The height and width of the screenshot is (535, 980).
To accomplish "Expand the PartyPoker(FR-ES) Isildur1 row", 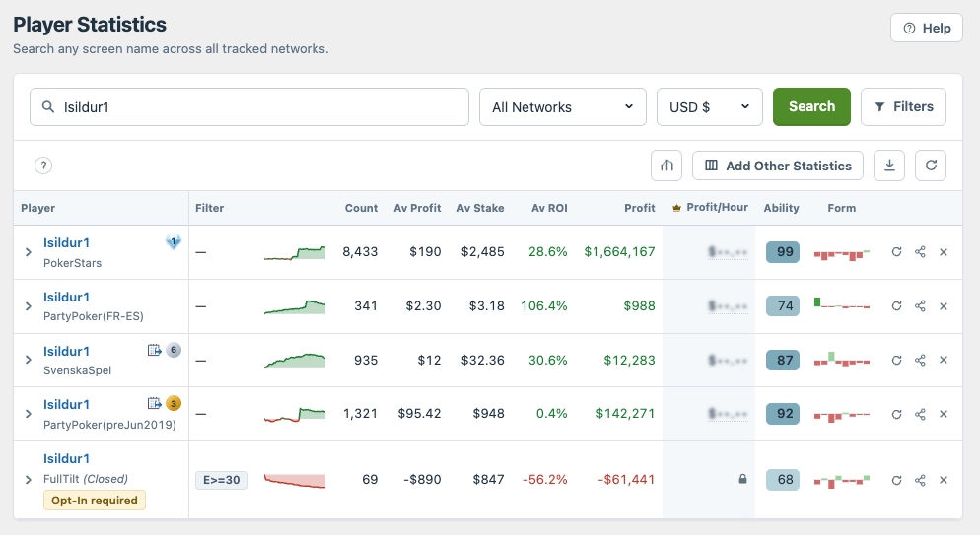I will [29, 306].
